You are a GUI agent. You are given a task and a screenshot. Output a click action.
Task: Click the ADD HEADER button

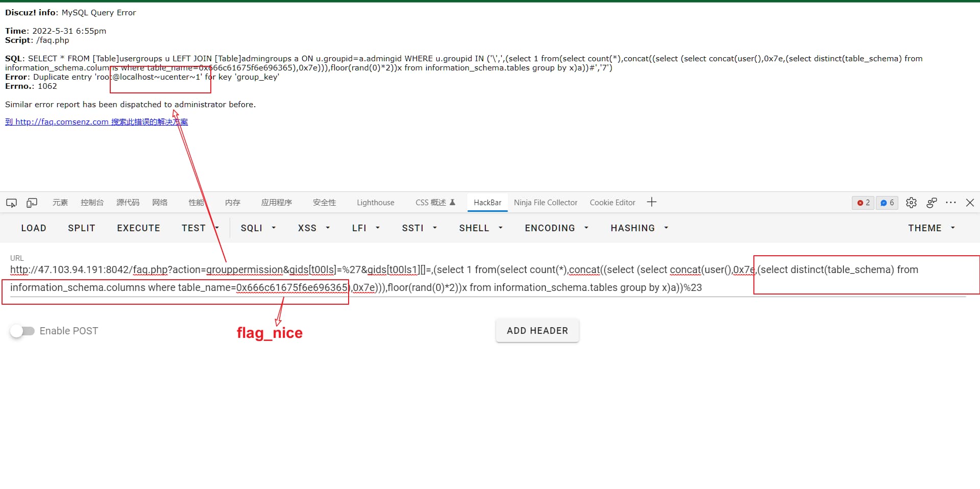click(x=537, y=331)
